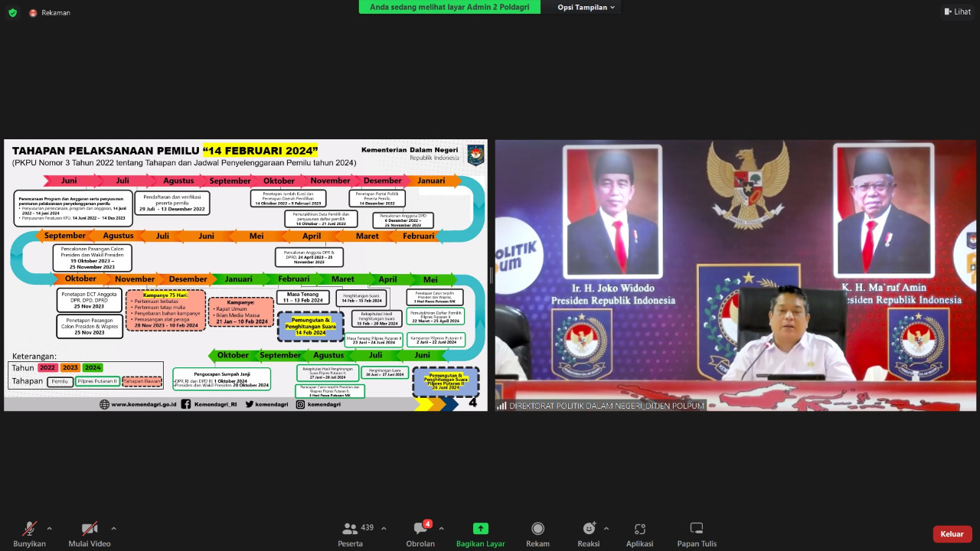Click Twitter komendagri handle on slide
Viewport: 980px width, 551px height.
click(266, 404)
